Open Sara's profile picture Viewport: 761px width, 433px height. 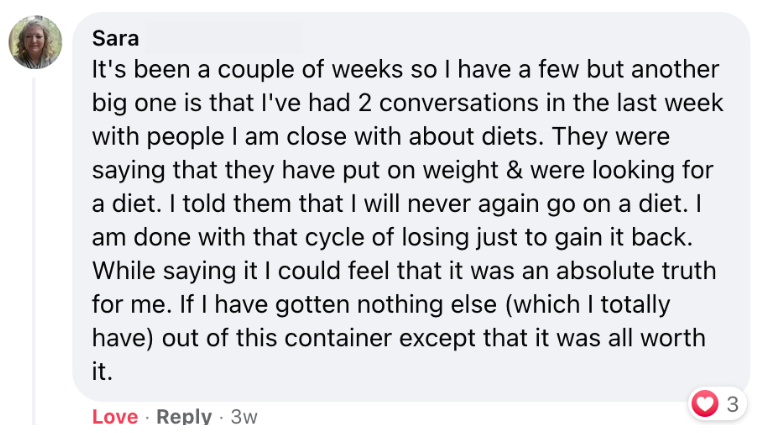(x=36, y=42)
